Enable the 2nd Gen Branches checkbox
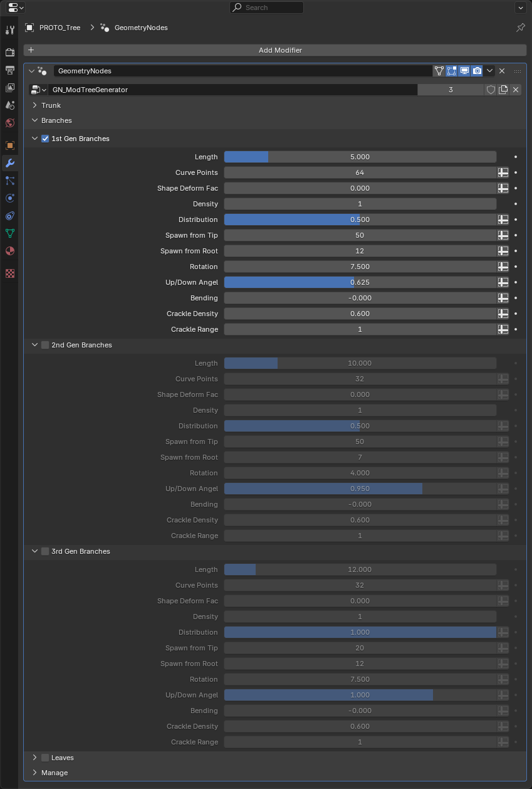 tap(45, 345)
